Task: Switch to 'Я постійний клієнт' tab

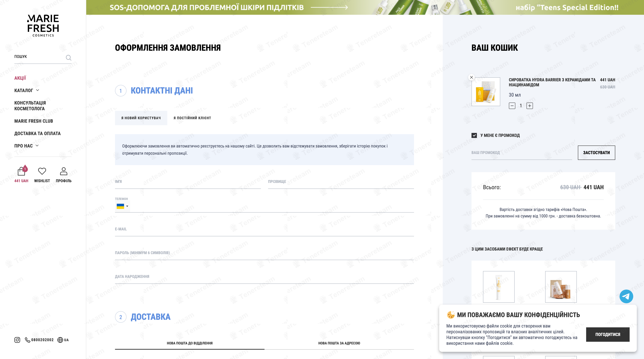Action: 192,118
